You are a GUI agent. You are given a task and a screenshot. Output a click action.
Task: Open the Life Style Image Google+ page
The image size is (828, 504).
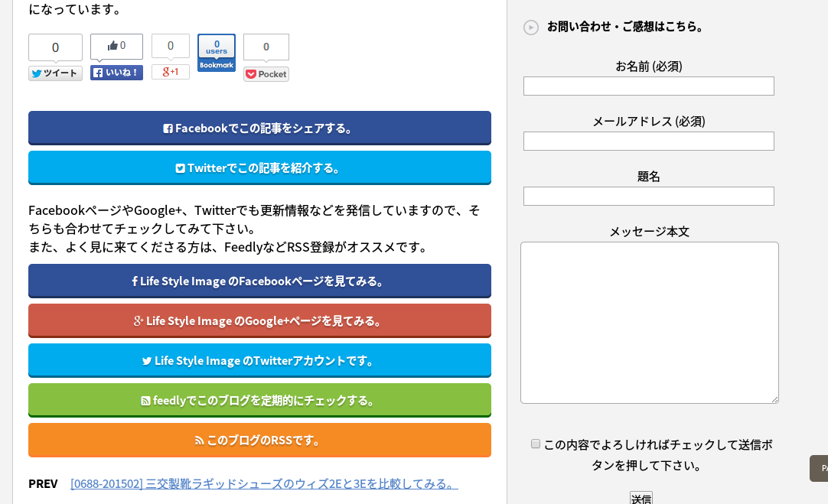point(260,320)
